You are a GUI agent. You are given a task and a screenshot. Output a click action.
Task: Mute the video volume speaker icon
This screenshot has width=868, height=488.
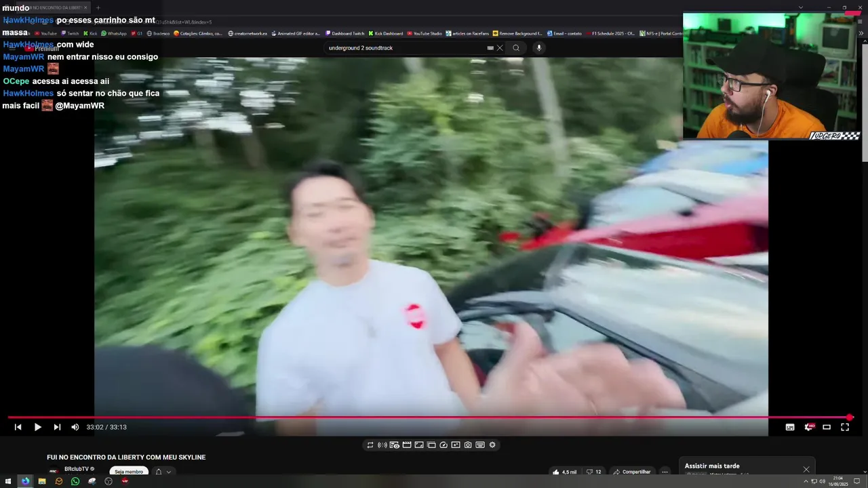75,427
